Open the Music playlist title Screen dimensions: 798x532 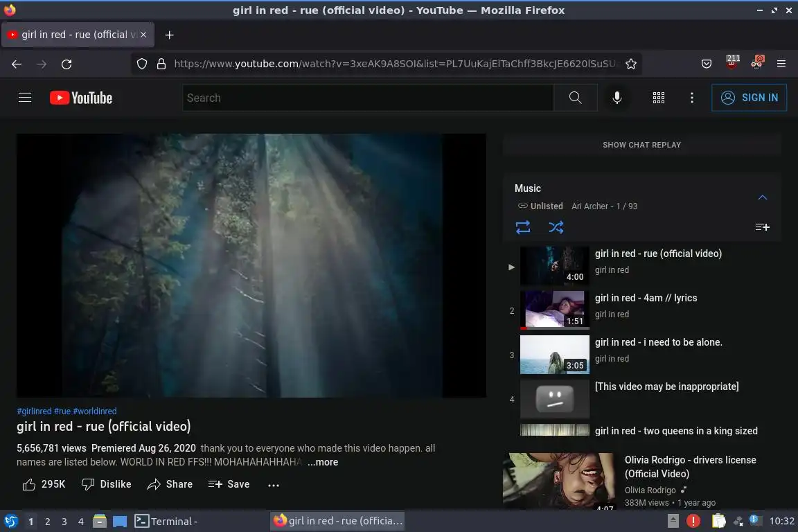pos(528,188)
